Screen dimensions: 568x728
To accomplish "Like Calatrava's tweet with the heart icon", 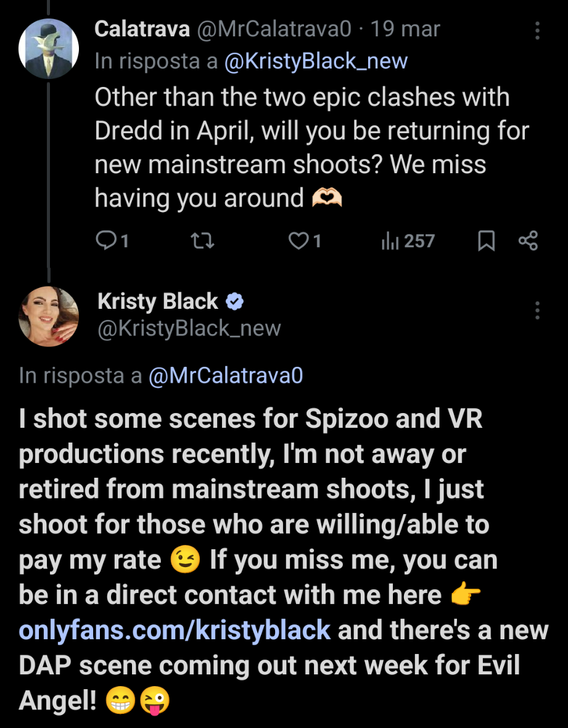I will (299, 241).
